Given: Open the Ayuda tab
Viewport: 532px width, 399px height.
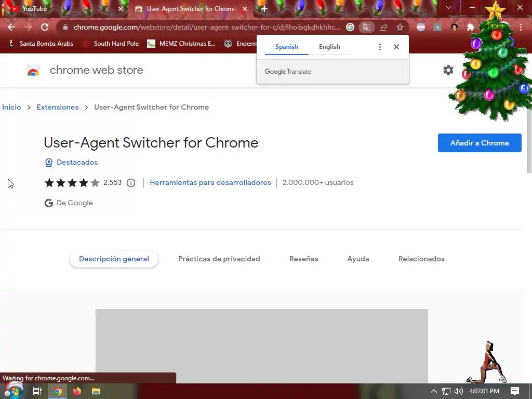Looking at the screenshot, I should click(358, 259).
